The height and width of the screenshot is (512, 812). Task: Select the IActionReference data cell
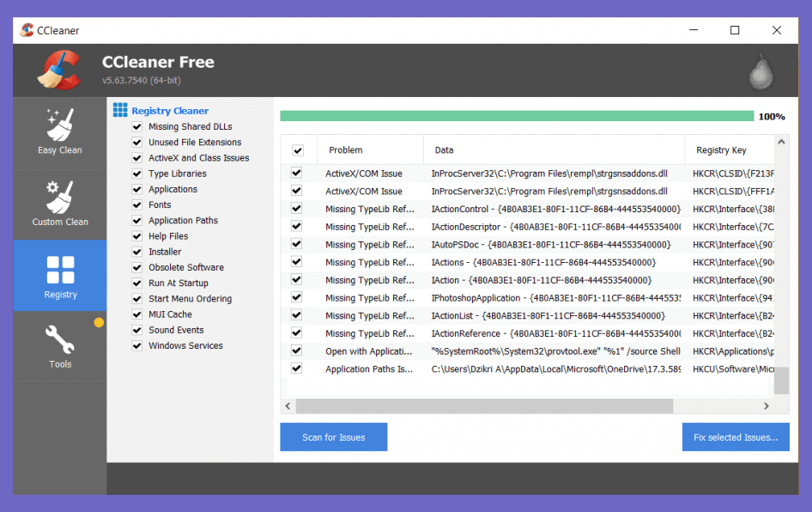tap(556, 333)
